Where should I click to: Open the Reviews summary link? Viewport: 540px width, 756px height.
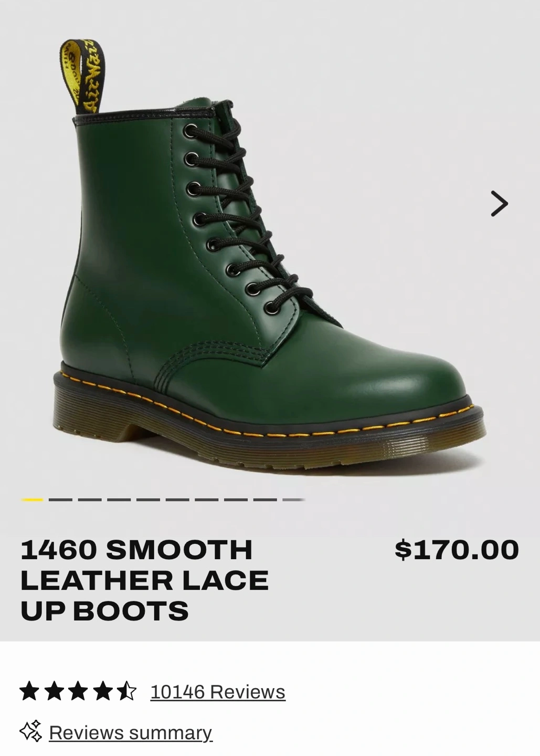pyautogui.click(x=131, y=732)
